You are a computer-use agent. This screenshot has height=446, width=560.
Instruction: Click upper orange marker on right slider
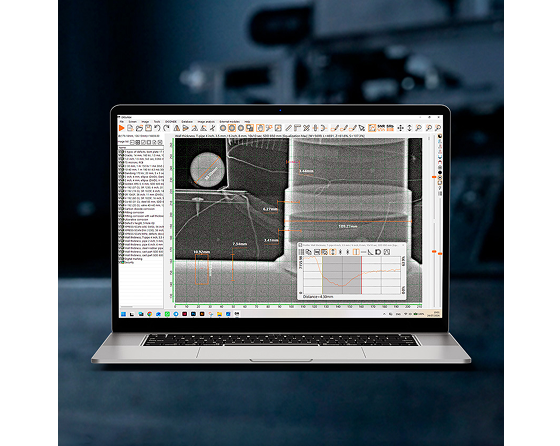[x=434, y=177]
